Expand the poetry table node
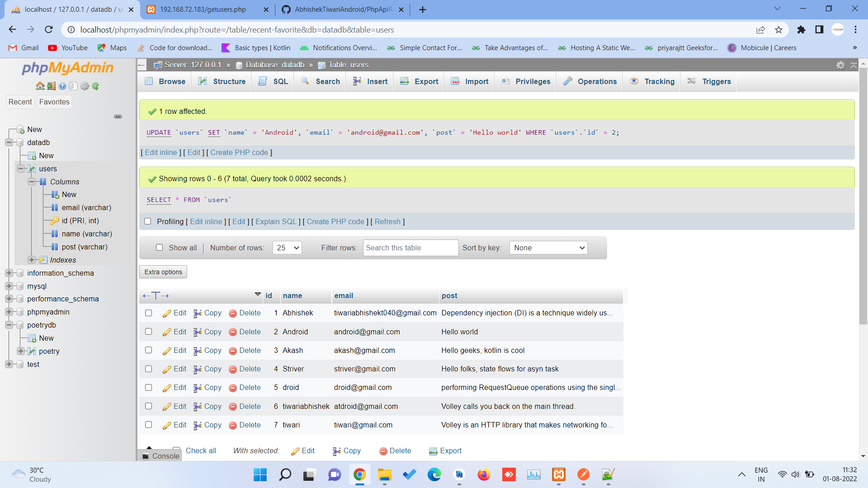The height and width of the screenshot is (488, 868). (x=20, y=351)
